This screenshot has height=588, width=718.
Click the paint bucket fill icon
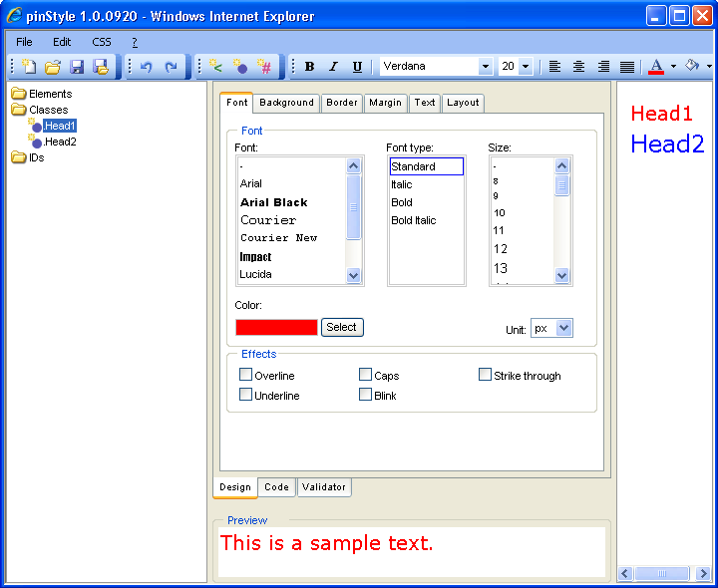pyautogui.click(x=692, y=66)
